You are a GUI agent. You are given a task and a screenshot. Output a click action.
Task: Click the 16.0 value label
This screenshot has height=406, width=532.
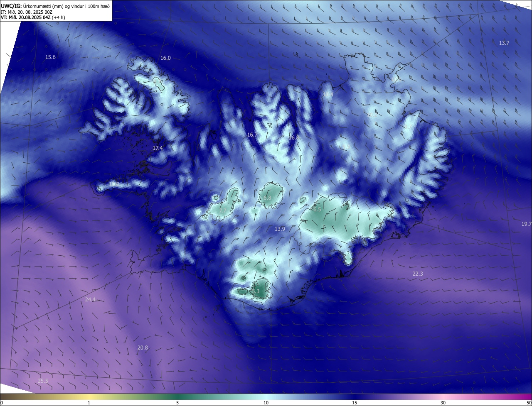[x=165, y=58]
